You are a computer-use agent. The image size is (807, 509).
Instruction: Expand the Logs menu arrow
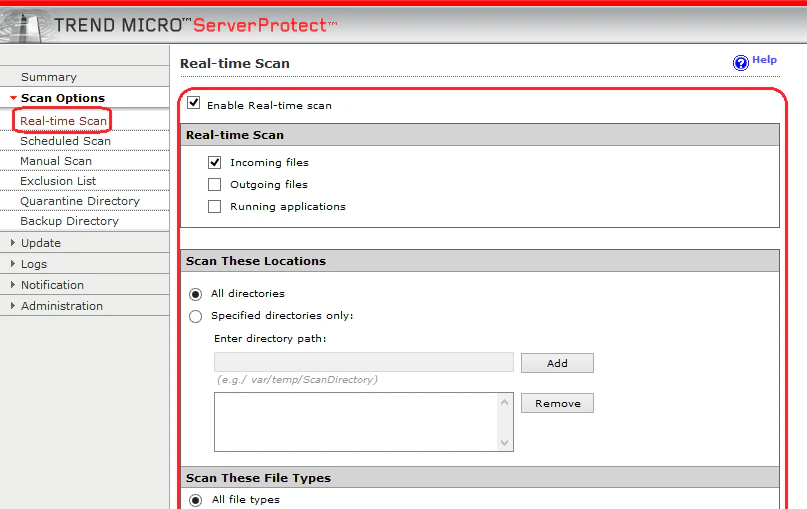coord(13,264)
